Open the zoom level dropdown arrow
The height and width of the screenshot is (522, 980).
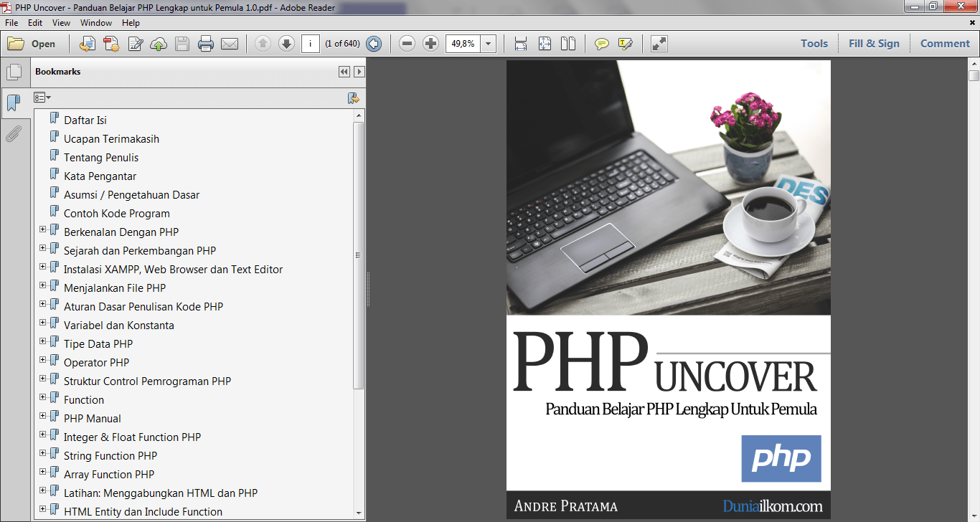click(x=489, y=44)
